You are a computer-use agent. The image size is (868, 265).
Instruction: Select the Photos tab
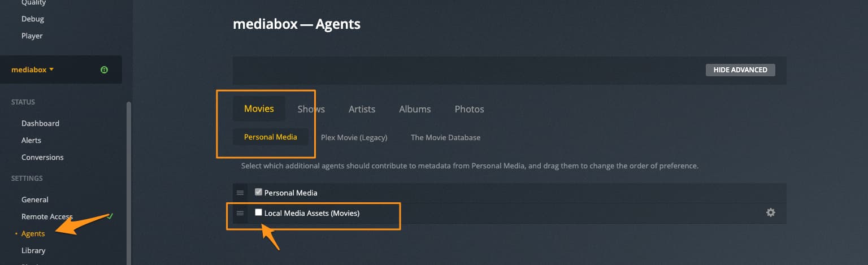(x=469, y=109)
